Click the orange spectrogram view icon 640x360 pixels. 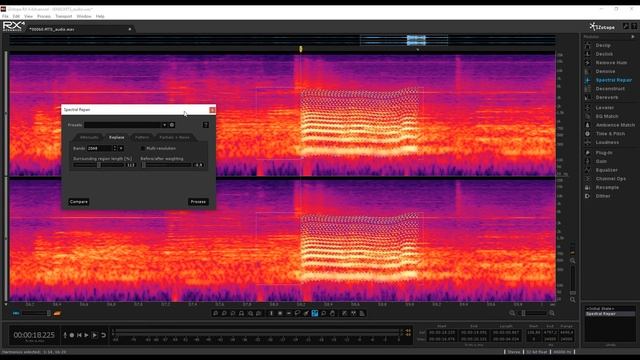click(x=57, y=313)
